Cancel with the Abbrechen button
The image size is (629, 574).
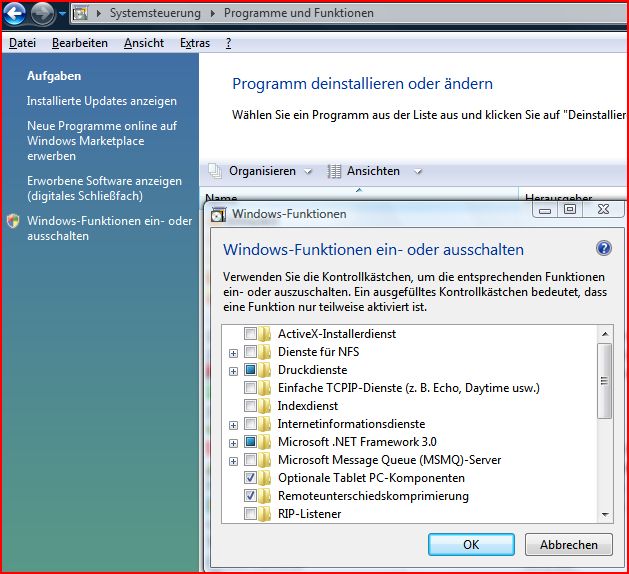click(568, 544)
